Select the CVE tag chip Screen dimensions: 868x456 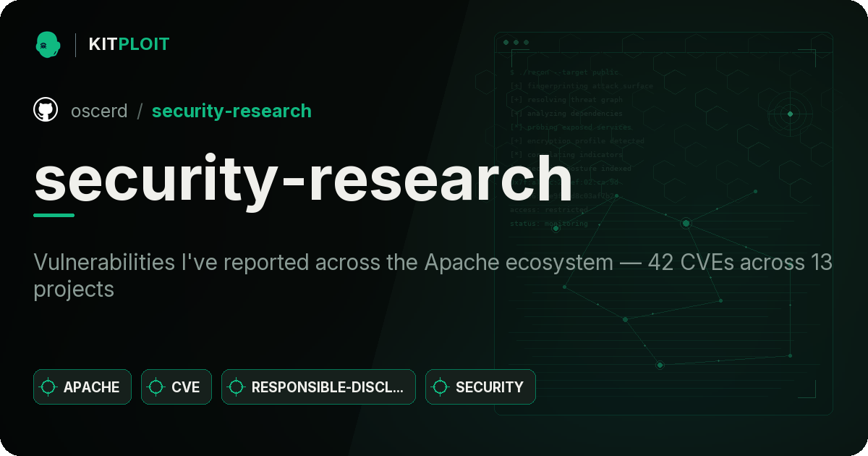click(176, 387)
